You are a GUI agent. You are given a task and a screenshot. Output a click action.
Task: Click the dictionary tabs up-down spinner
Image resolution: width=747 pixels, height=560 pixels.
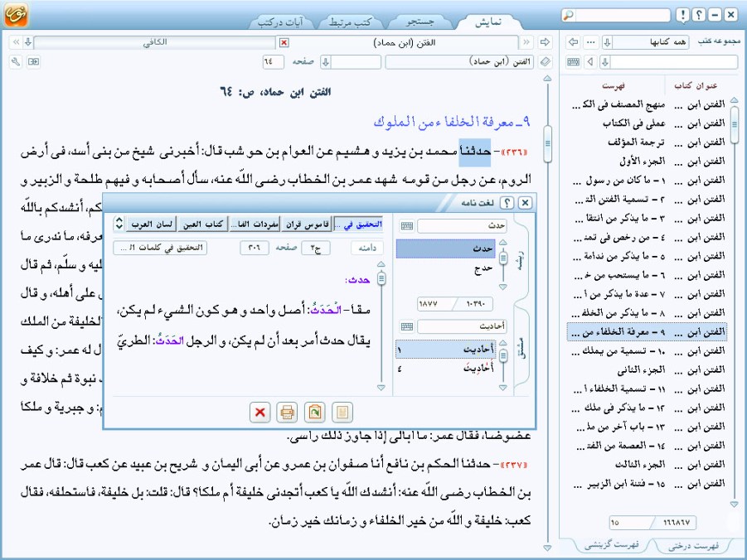(119, 224)
